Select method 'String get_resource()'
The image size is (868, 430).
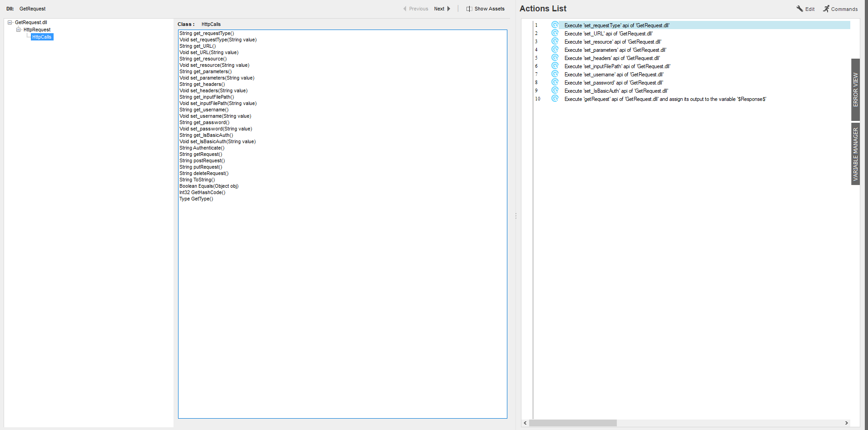[203, 59]
